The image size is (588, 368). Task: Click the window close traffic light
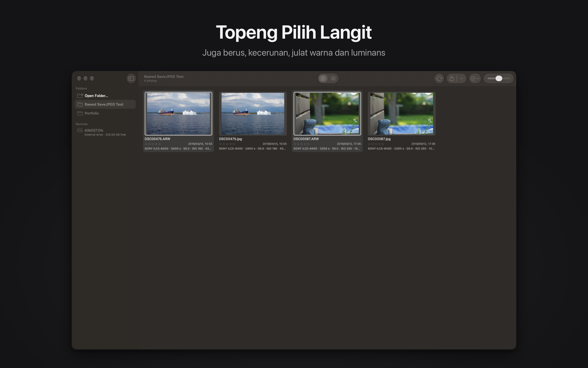coord(79,78)
